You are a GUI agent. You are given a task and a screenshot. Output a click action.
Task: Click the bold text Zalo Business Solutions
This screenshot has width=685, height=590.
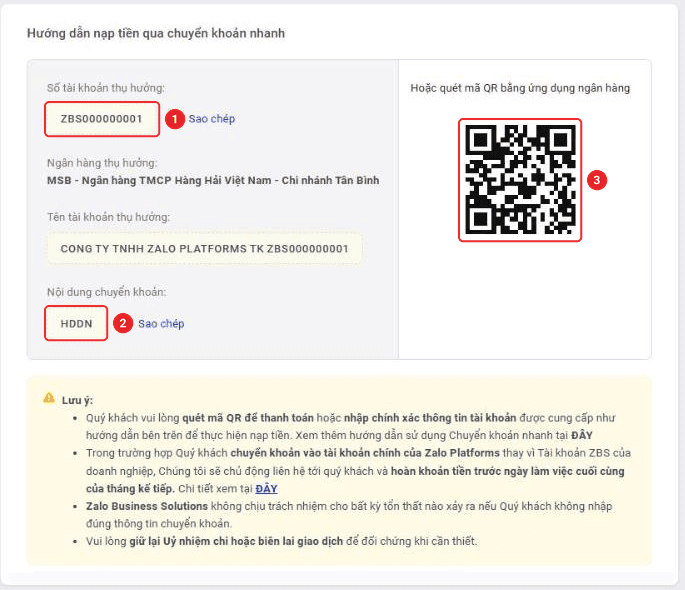(147, 506)
